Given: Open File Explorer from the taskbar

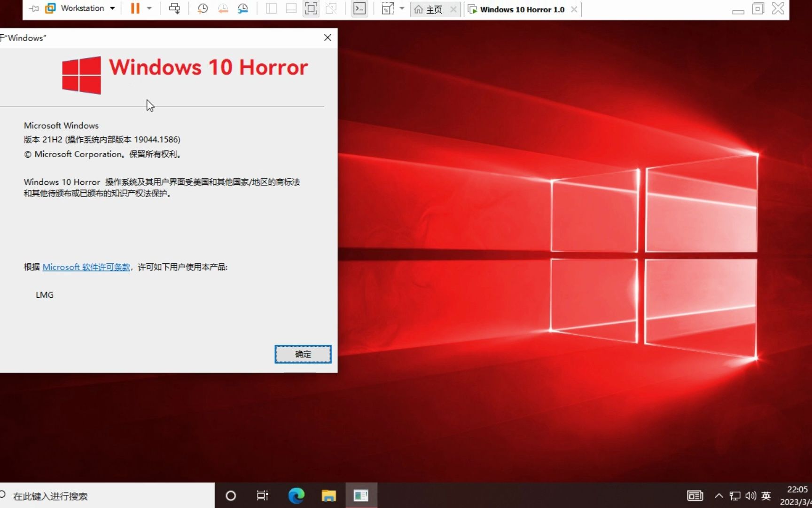Looking at the screenshot, I should [328, 495].
